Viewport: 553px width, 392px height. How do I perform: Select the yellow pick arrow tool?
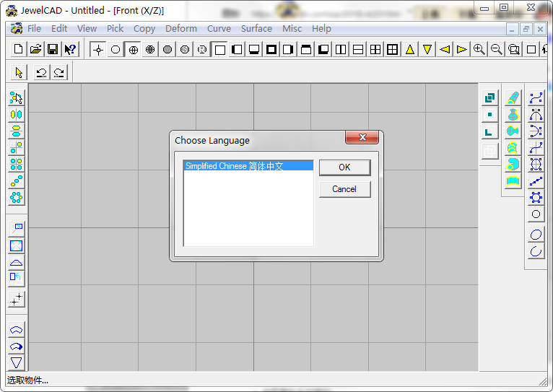tap(19, 73)
